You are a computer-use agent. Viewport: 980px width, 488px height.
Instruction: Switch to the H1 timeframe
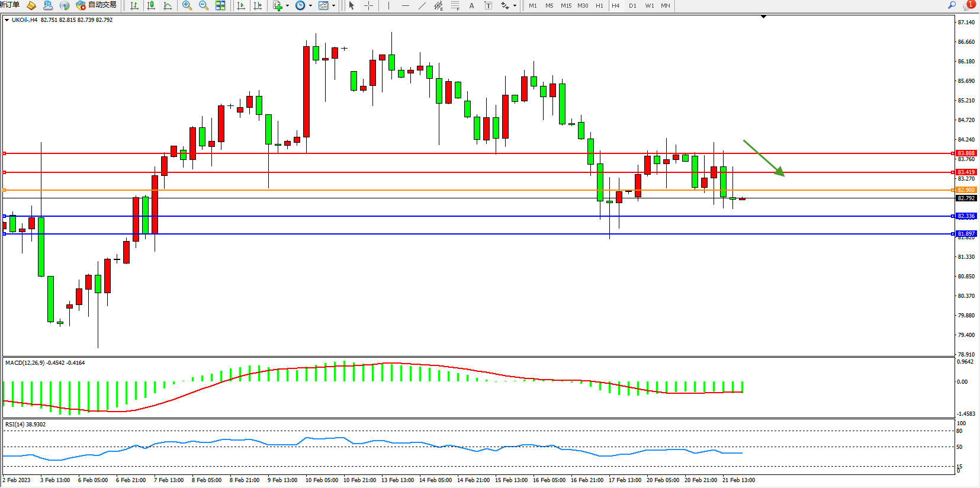pos(599,6)
